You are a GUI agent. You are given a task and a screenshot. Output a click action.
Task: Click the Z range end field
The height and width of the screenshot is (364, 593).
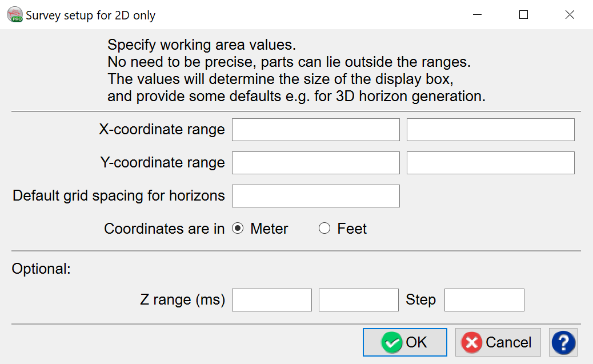[x=358, y=300]
